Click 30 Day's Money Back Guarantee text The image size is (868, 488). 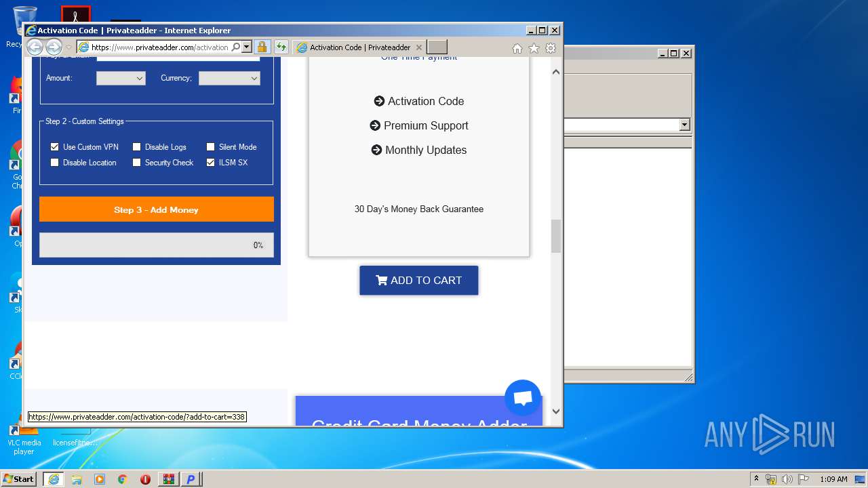419,209
